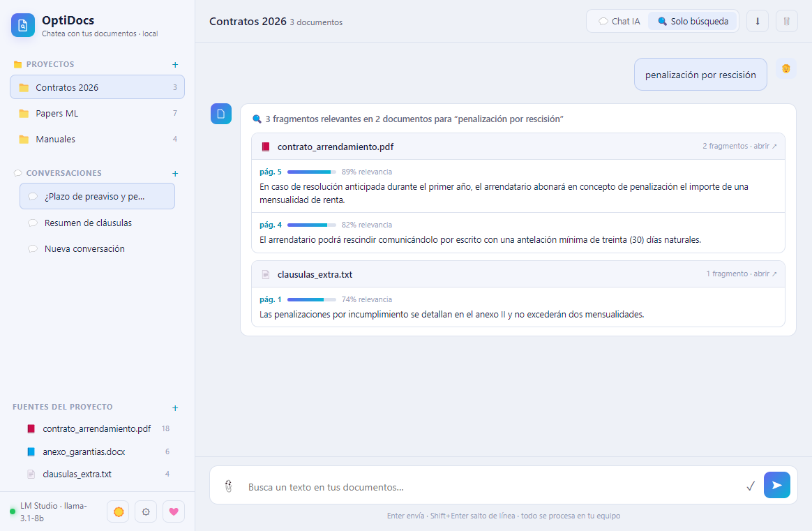812x531 pixels.
Task: Click the checkmark icon in the input bar
Action: [x=751, y=486]
